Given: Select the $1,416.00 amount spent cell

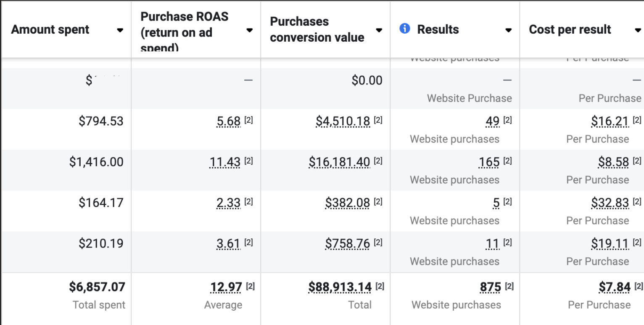Looking at the screenshot, I should pyautogui.click(x=96, y=162).
